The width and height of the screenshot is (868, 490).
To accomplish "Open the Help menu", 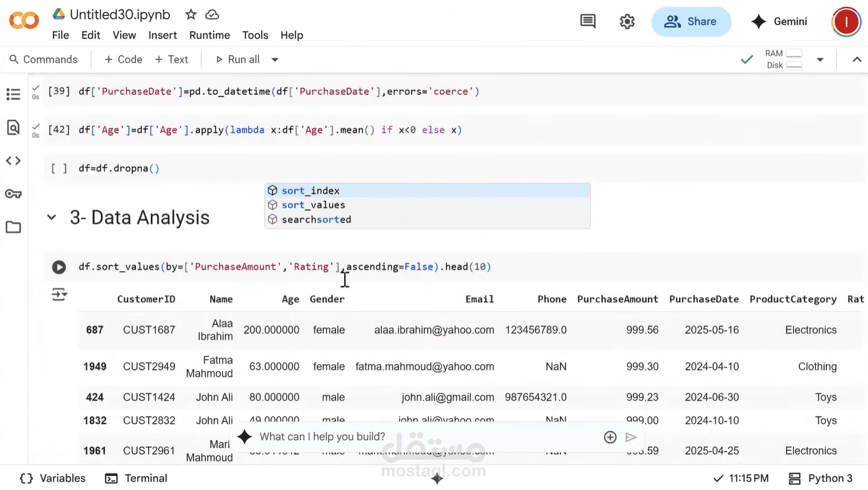I will [292, 36].
